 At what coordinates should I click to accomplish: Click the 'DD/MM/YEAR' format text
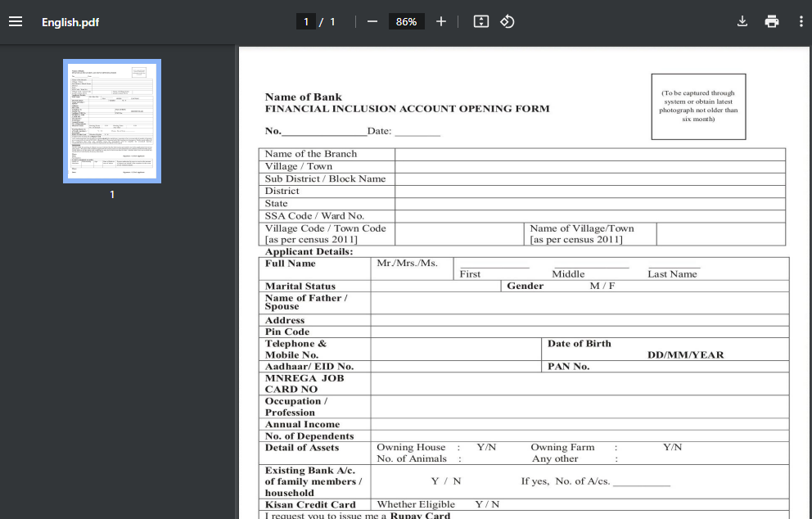(686, 355)
